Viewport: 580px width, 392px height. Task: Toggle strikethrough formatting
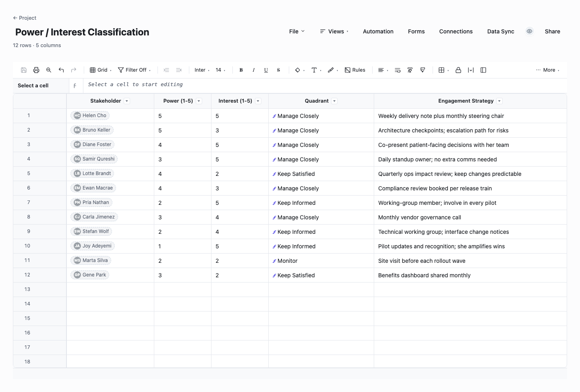point(279,70)
